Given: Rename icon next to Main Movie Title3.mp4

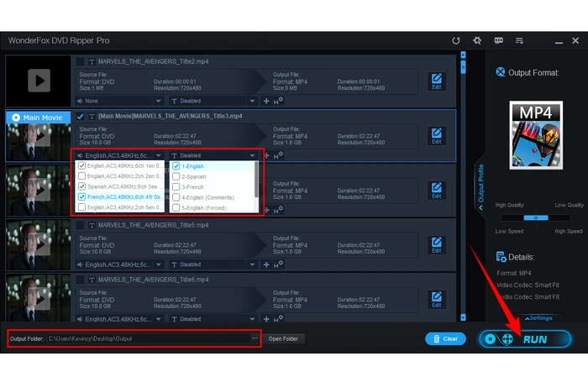Looking at the screenshot, I should click(92, 116).
